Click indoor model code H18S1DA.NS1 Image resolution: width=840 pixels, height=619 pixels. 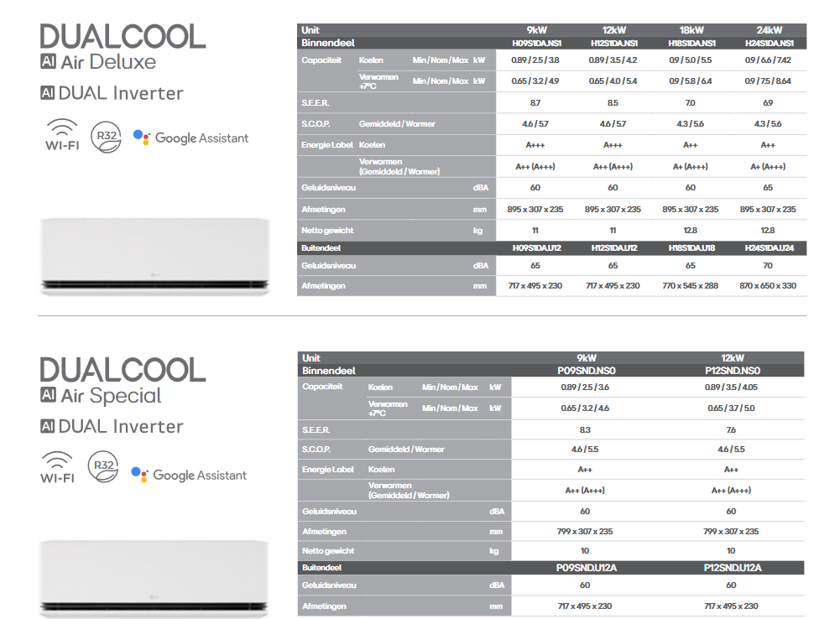tap(691, 44)
